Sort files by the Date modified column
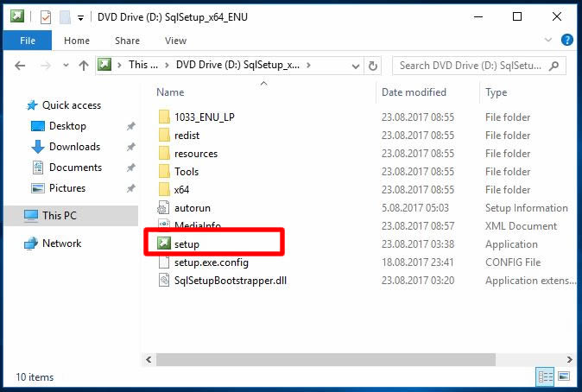Image resolution: width=582 pixels, height=392 pixels. click(x=414, y=92)
